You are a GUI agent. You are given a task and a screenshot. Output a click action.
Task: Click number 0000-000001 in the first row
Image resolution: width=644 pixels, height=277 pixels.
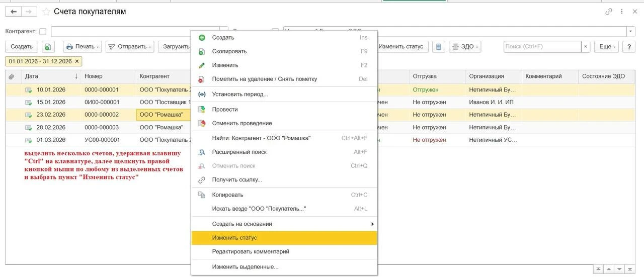click(x=108, y=90)
